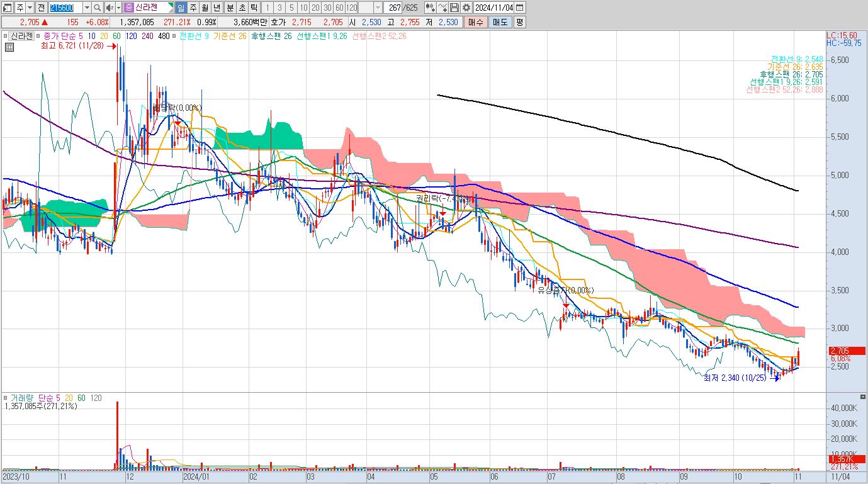Open the dropdown next to speaker icon
868x484 pixels.
tap(118, 8)
